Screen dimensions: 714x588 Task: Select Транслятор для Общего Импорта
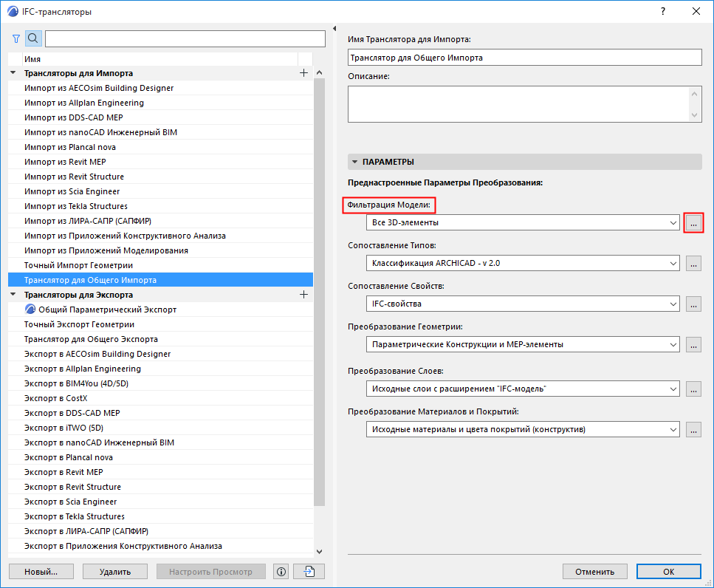pos(160,280)
